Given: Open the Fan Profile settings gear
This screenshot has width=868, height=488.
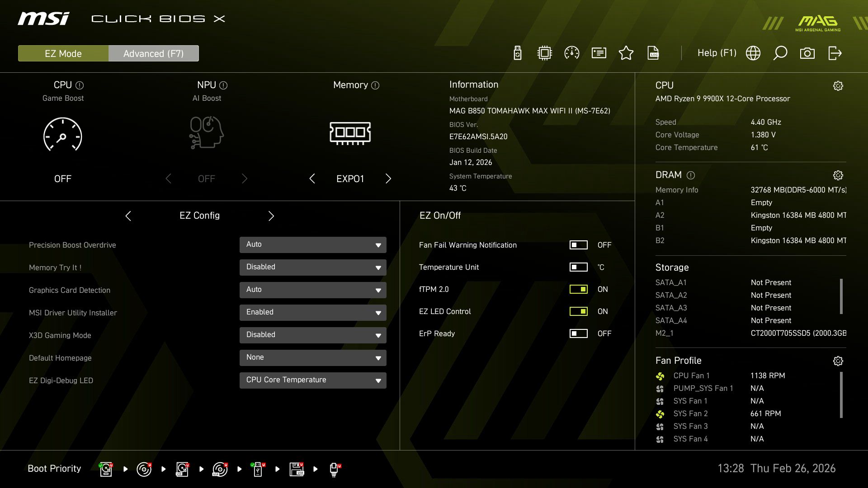Looking at the screenshot, I should [838, 361].
